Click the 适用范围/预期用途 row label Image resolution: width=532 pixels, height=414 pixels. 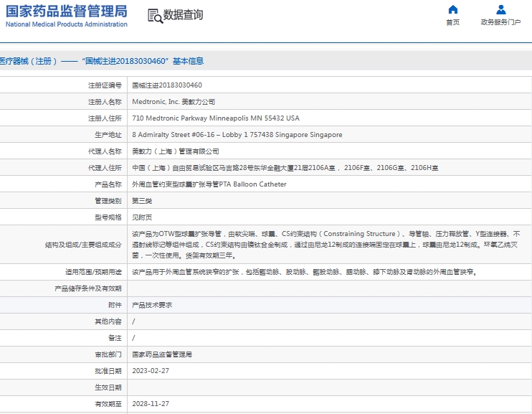(94, 272)
